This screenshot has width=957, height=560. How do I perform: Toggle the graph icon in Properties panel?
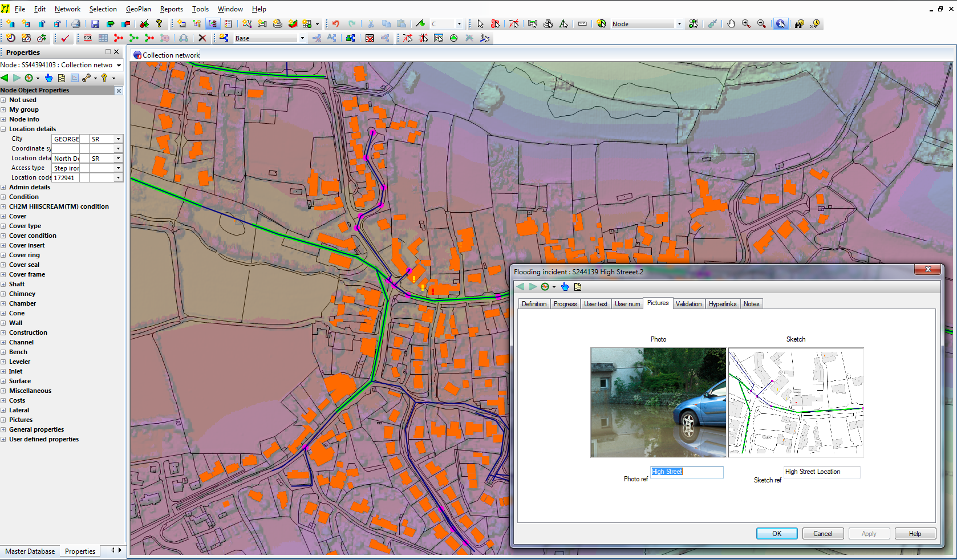(x=74, y=78)
